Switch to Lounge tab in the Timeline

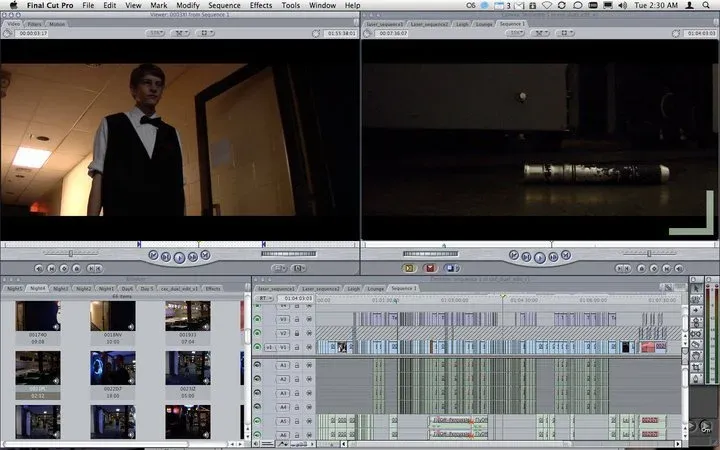click(x=376, y=288)
